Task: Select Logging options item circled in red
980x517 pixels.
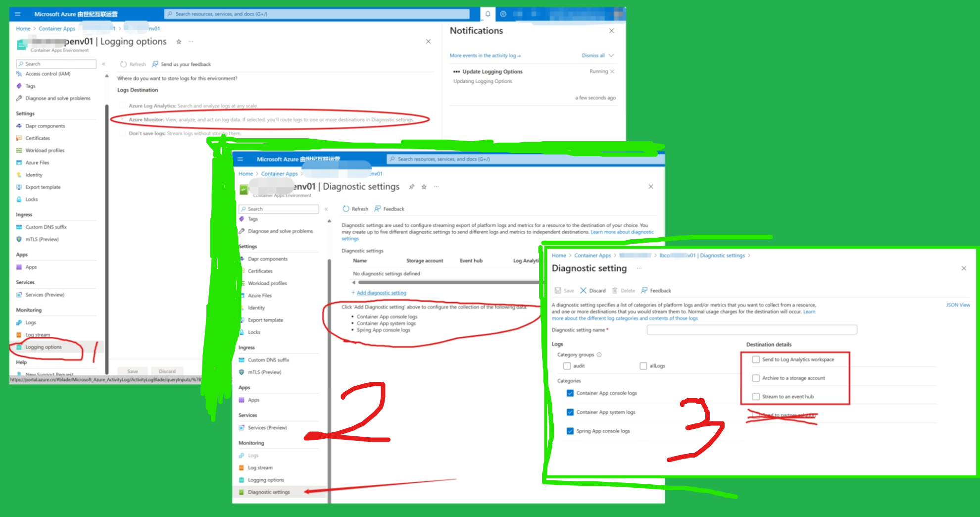Action: 44,347
